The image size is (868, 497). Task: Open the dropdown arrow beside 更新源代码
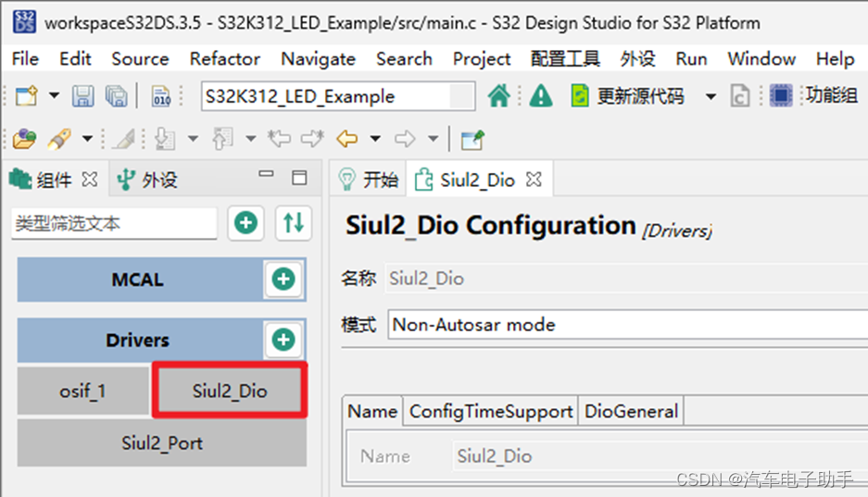711,97
